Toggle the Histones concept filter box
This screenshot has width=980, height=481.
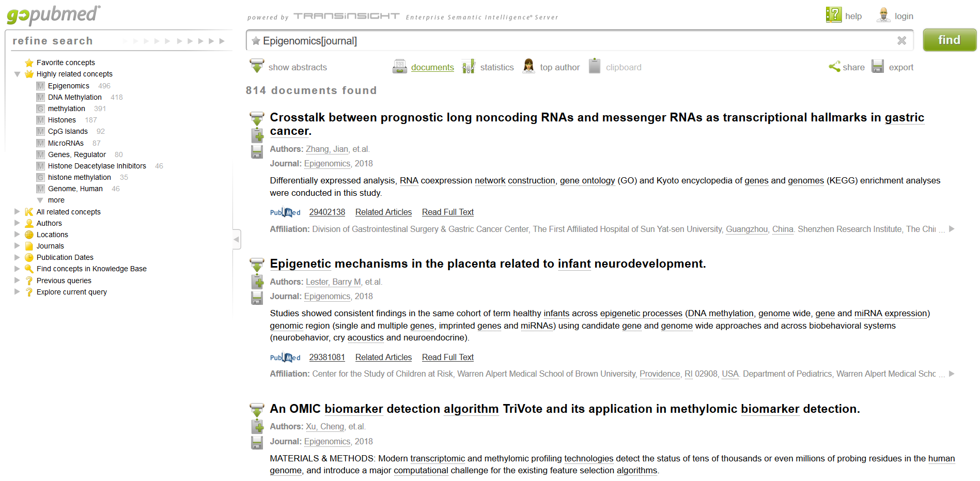(40, 120)
